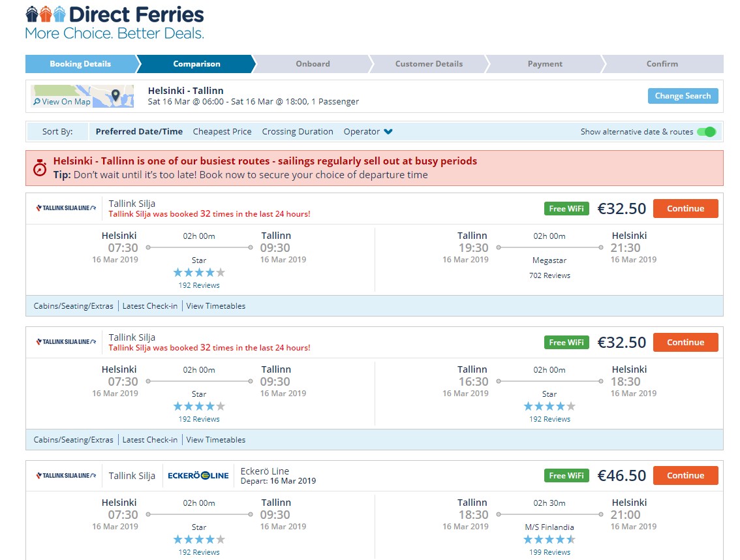Click Free WiFi badge in first result
The image size is (740, 560).
[566, 208]
